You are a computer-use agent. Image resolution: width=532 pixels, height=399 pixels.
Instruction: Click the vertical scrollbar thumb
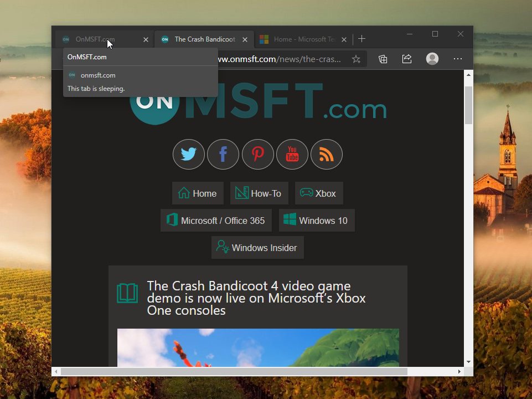coord(468,105)
